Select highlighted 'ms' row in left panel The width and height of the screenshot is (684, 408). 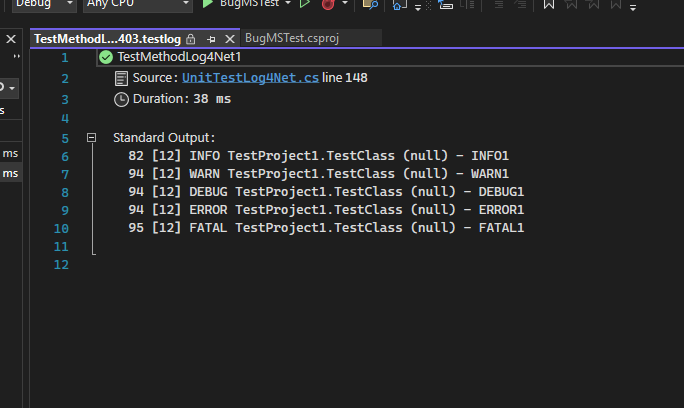10,173
